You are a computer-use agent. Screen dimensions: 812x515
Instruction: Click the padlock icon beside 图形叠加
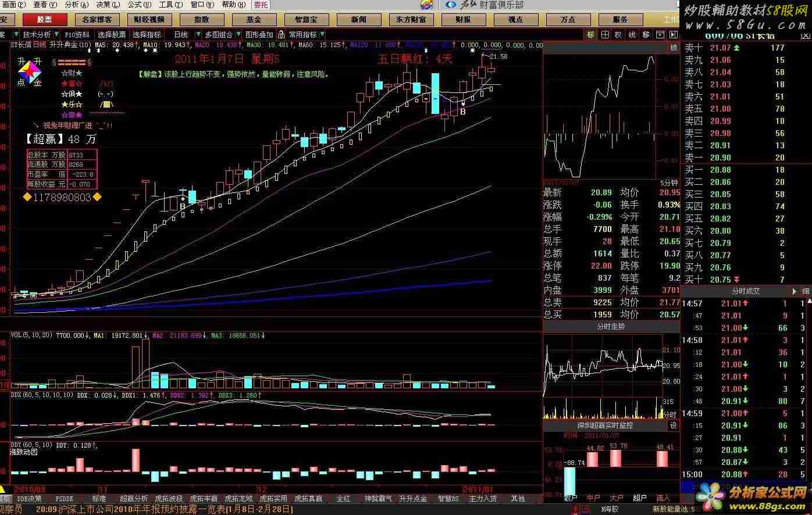coord(281,35)
